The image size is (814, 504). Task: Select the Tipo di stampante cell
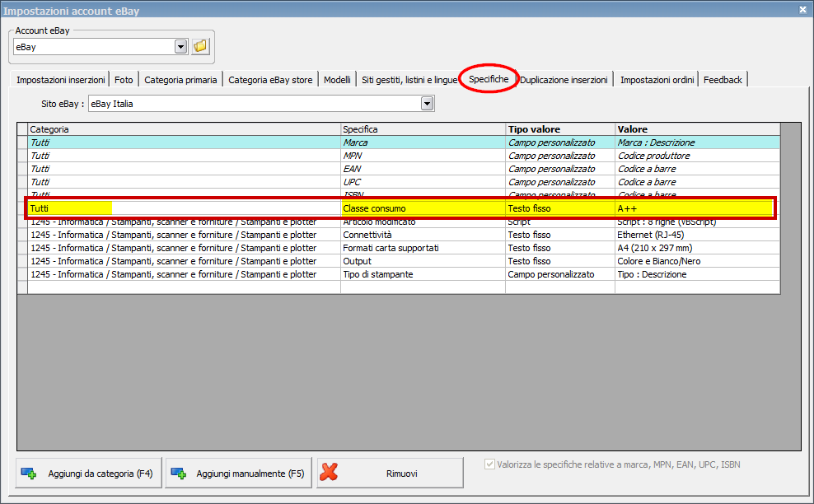(x=423, y=274)
